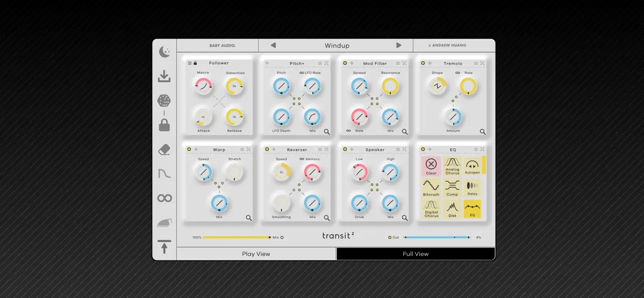This screenshot has width=644, height=298.
Task: Select the Delay effect icon
Action: (472, 188)
